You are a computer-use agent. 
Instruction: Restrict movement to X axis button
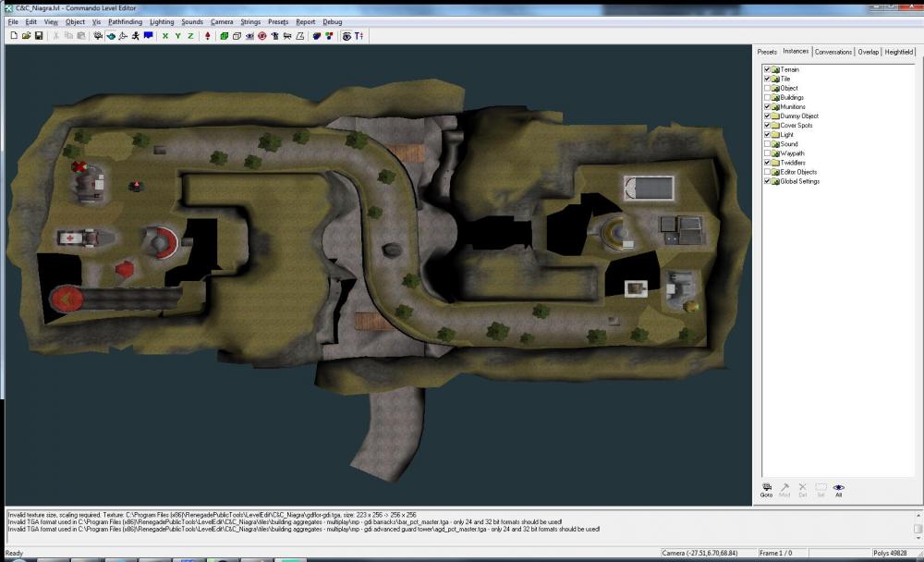click(165, 36)
